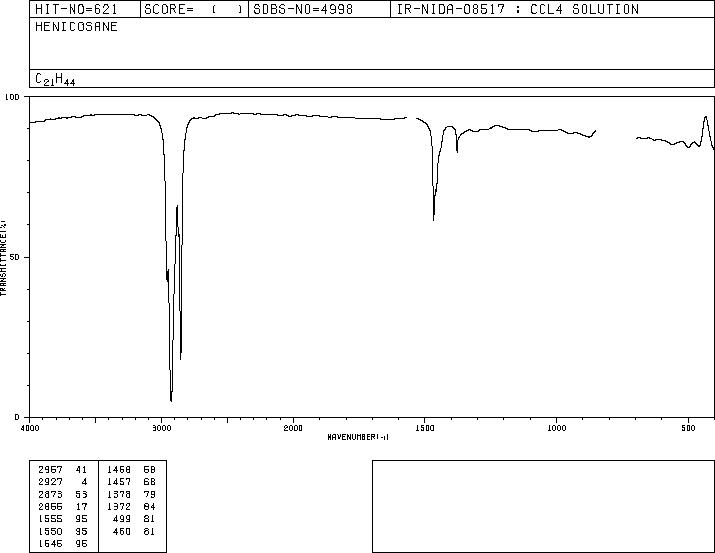Select the 1468 row in peak table

131,469
